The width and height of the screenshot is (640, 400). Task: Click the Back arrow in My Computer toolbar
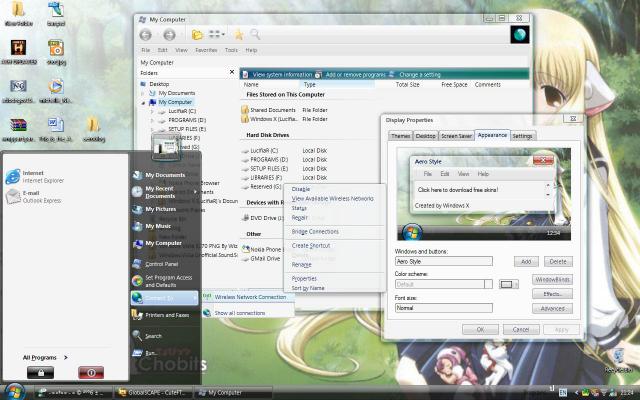145,35
